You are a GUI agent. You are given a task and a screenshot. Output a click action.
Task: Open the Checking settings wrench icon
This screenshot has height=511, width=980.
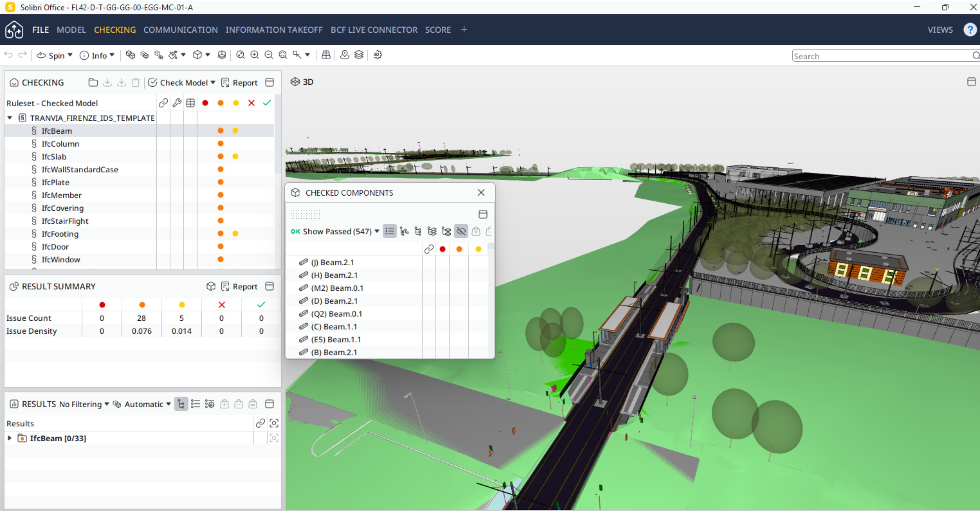(x=177, y=102)
